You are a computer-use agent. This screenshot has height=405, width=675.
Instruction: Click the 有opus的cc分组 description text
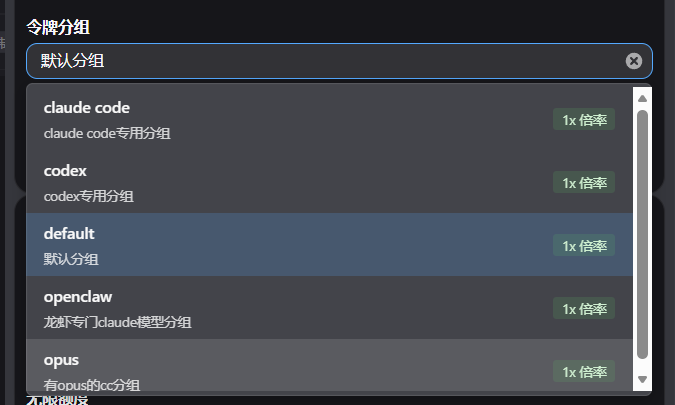(x=92, y=385)
